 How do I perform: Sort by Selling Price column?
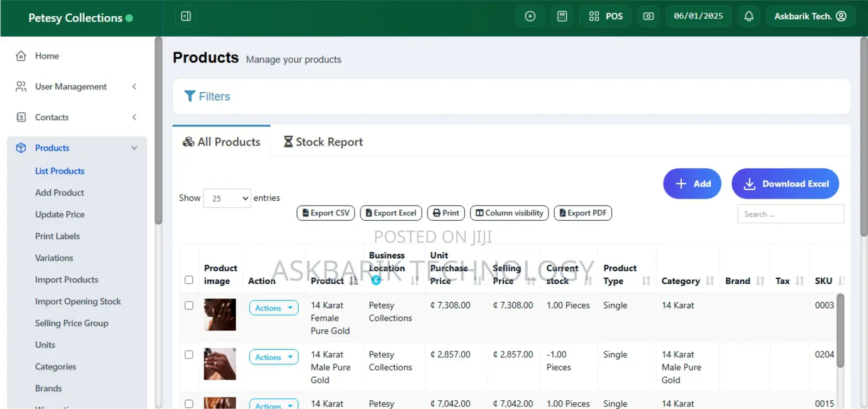click(x=531, y=281)
